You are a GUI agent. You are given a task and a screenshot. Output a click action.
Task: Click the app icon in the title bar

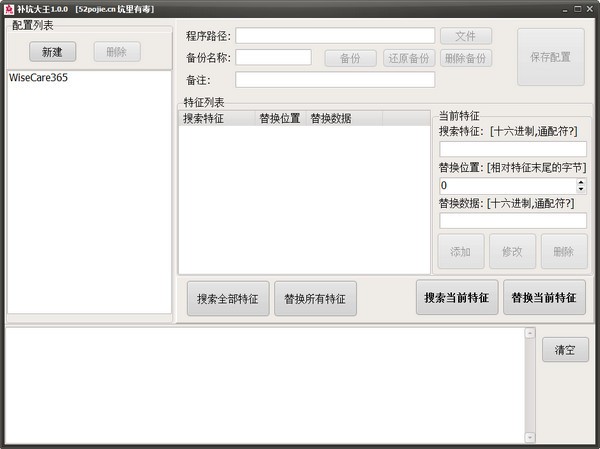tap(8, 9)
